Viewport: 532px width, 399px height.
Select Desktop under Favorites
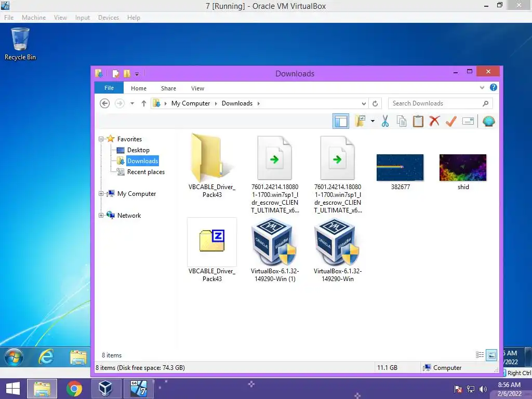click(x=138, y=150)
